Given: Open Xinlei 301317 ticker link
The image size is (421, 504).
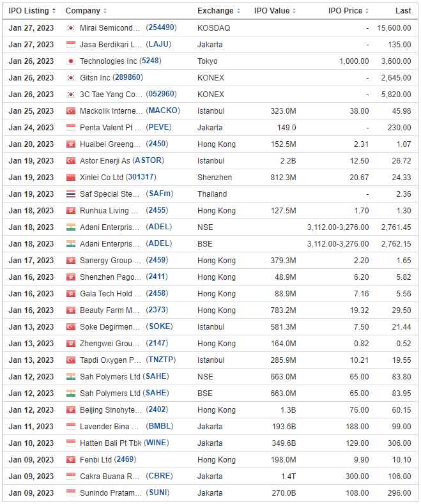Looking at the screenshot, I should pos(141,177).
